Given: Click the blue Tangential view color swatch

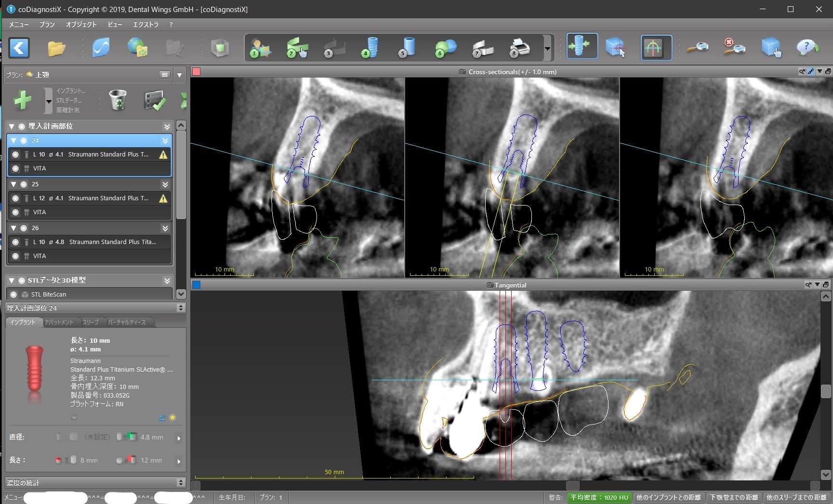Looking at the screenshot, I should (197, 285).
